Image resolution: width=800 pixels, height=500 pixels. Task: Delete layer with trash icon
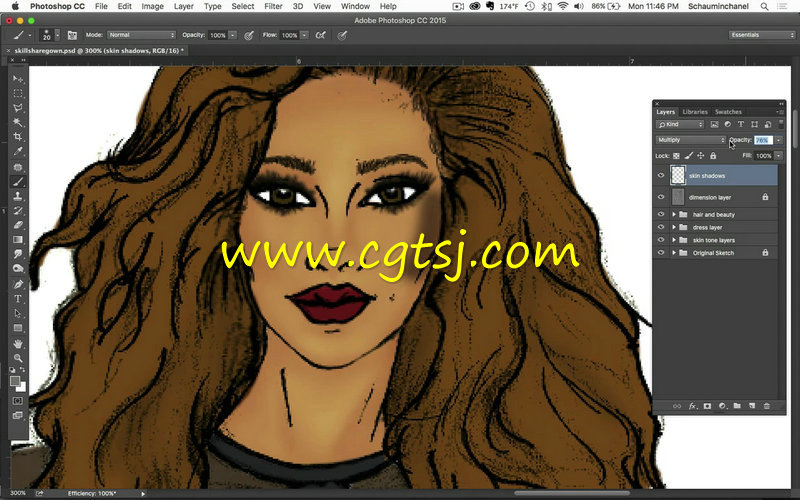(x=766, y=406)
